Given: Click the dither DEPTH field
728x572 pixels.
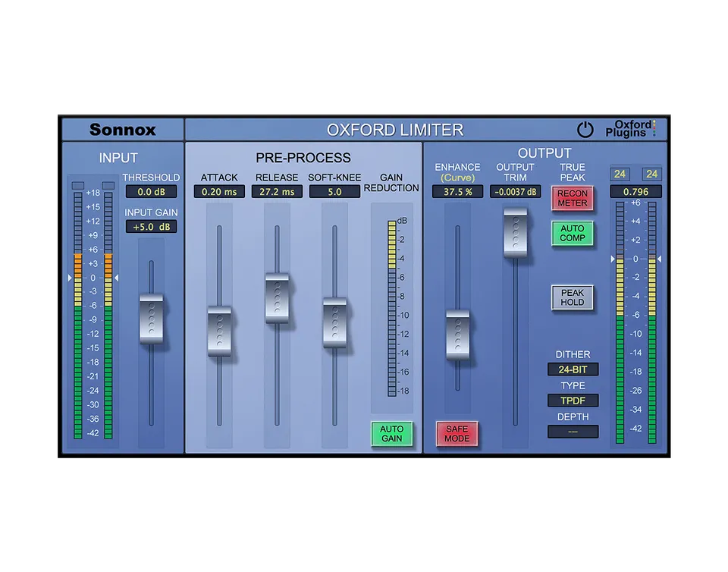Looking at the screenshot, I should (573, 432).
